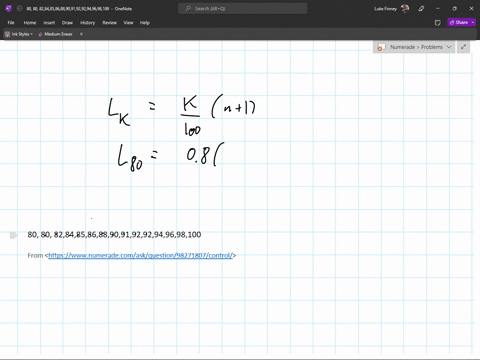Click the Search box
The image size is (480, 360).
(x=243, y=8)
